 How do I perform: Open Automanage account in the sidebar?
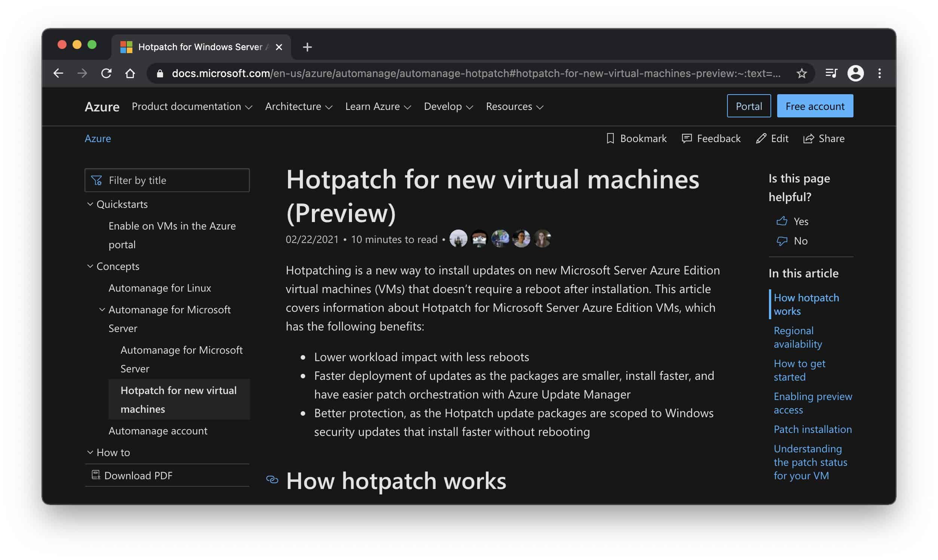158,431
